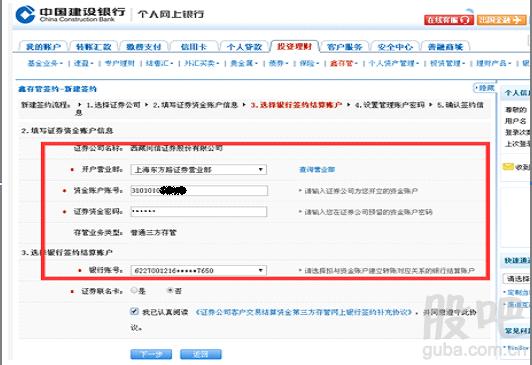Open the yellow envelope mail icon

pos(508,167)
